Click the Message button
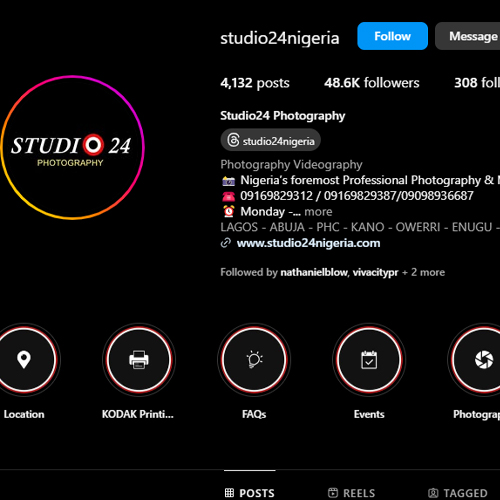The width and height of the screenshot is (500, 500). click(468, 36)
